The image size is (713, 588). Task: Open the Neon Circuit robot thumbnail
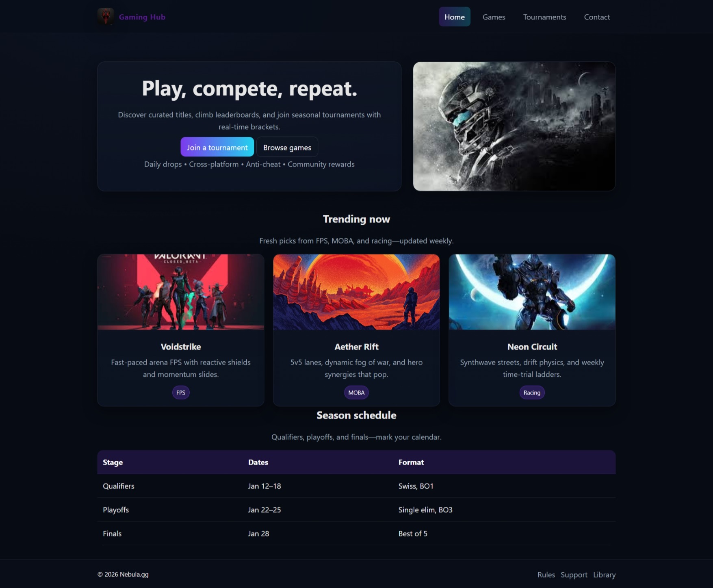532,292
